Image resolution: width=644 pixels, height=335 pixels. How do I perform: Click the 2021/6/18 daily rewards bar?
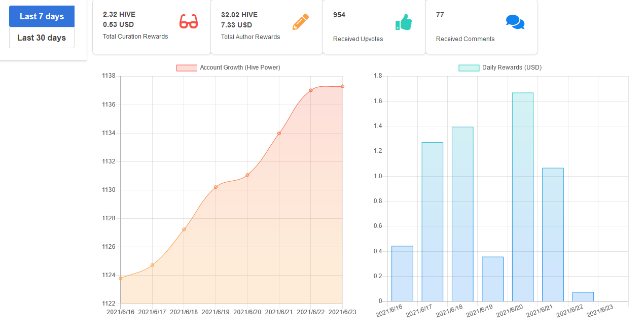point(462,214)
